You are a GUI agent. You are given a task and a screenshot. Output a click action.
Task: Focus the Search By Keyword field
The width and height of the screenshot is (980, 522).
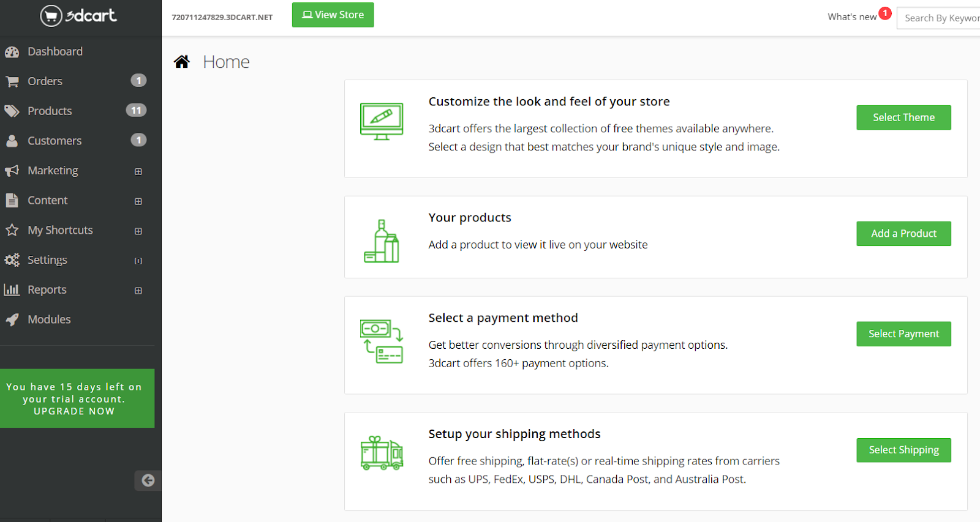point(938,18)
